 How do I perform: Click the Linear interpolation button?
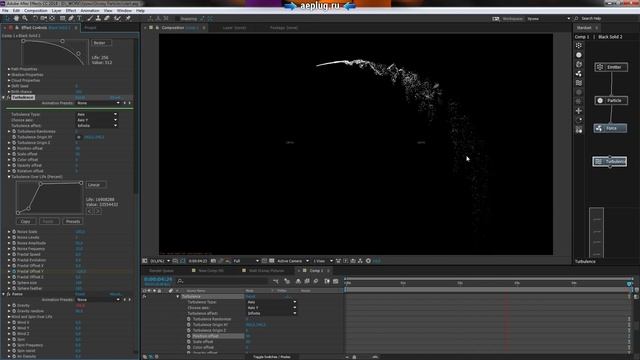point(96,185)
